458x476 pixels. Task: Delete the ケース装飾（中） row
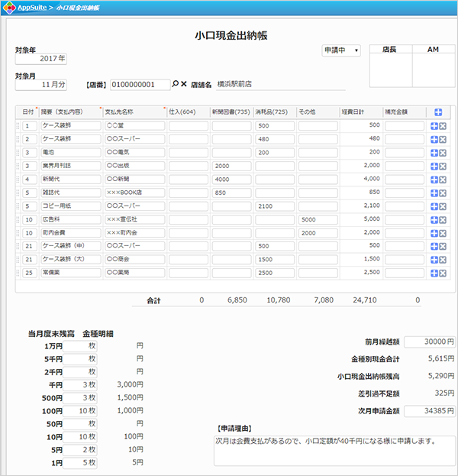coord(443,246)
